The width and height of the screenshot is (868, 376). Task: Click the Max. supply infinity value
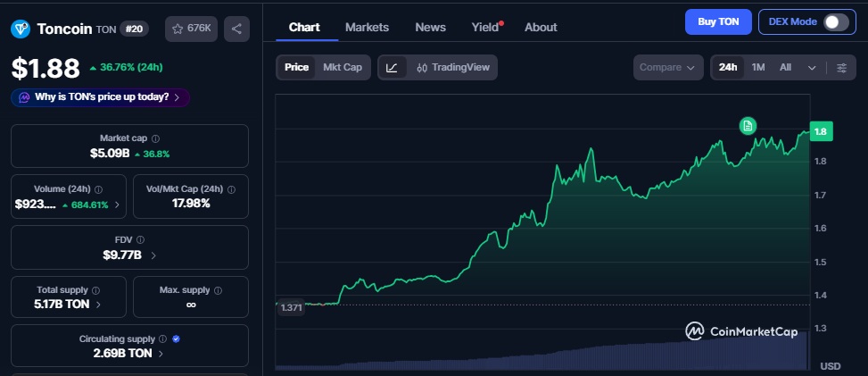tap(190, 305)
